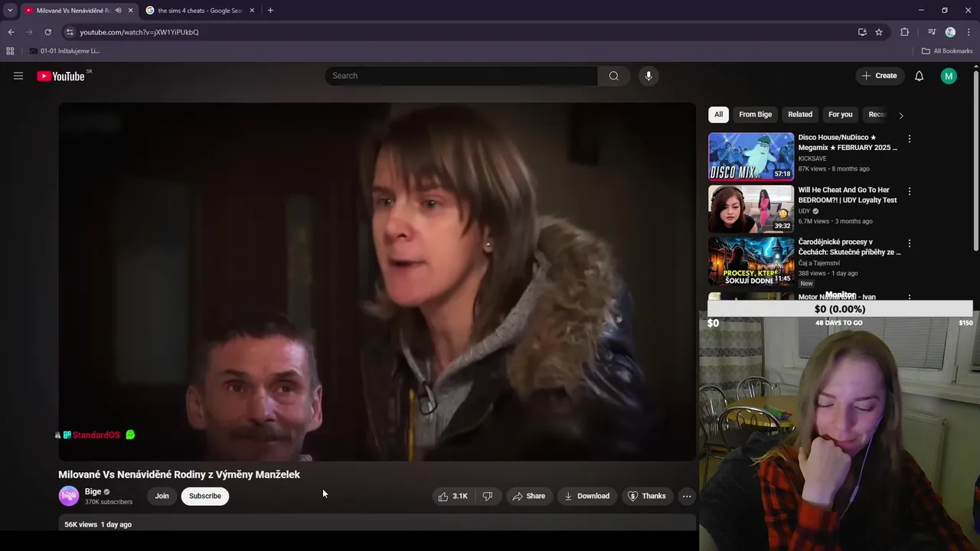Open Disco House/NuDisco Megamix thumbnail
The image size is (980, 551).
point(751,157)
